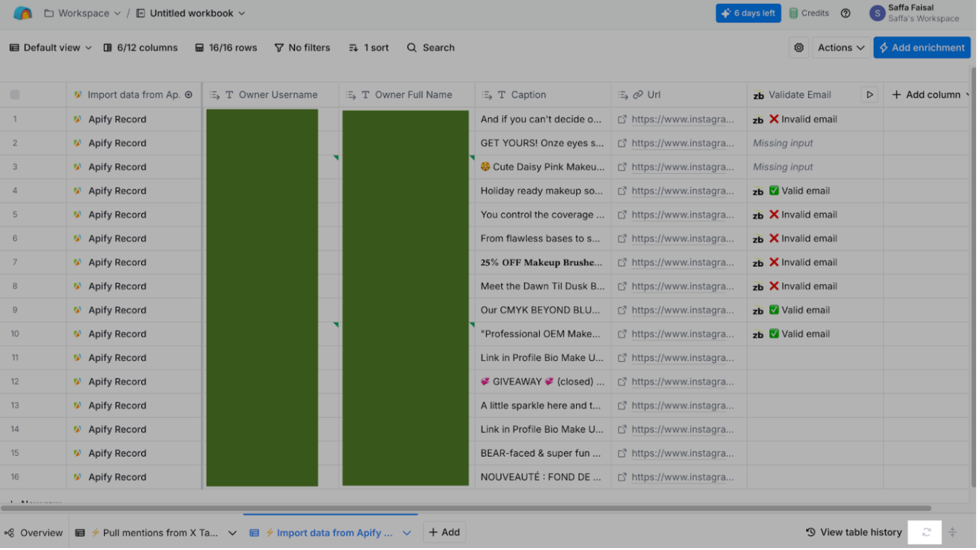Click the Search toolbar item
Screen dimensions: 980x550
[432, 48]
